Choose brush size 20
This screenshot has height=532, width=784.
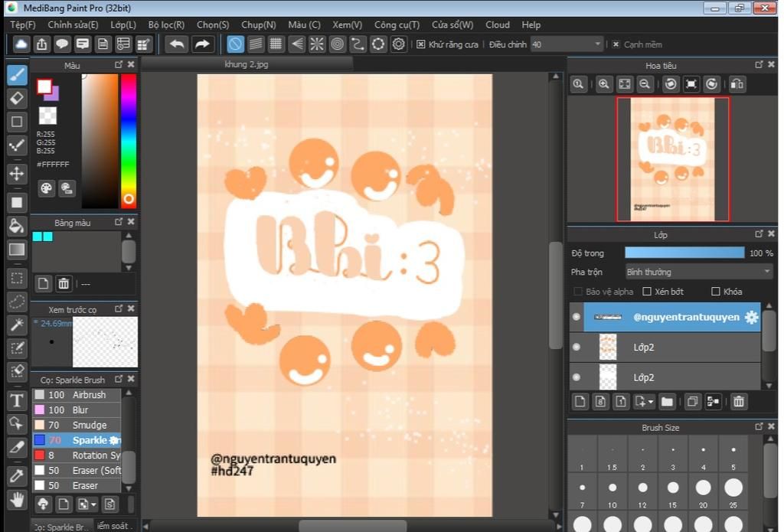point(703,491)
